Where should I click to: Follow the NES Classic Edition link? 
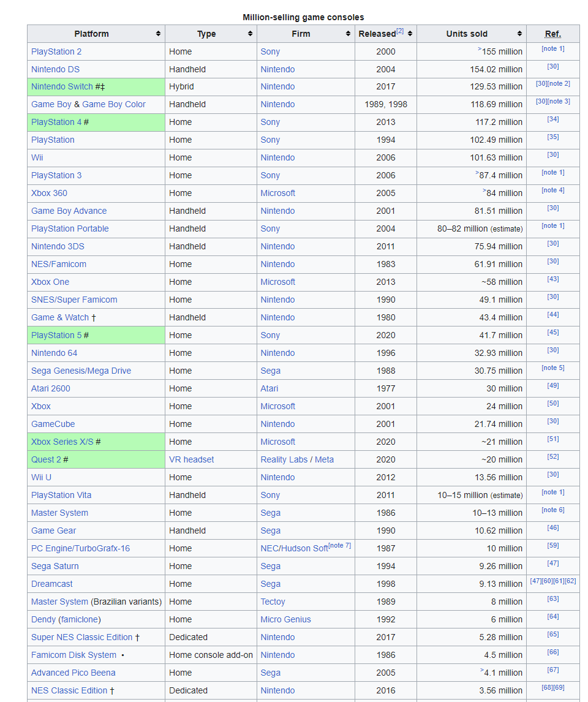[x=69, y=690]
